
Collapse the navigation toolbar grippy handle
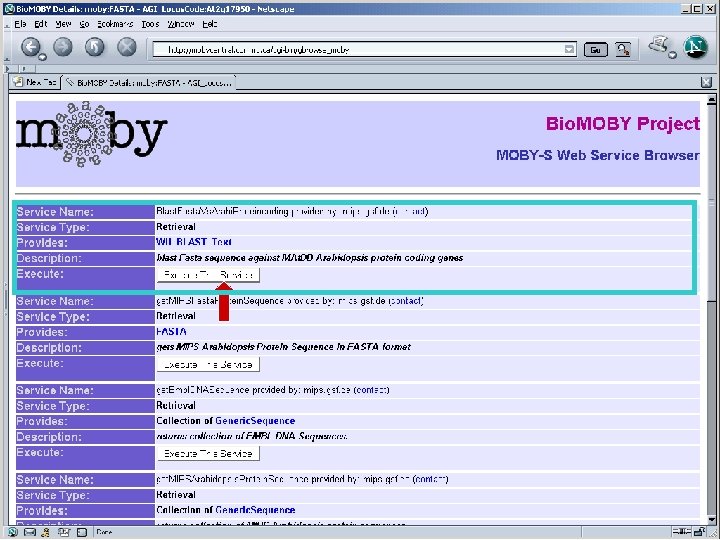coord(6,48)
